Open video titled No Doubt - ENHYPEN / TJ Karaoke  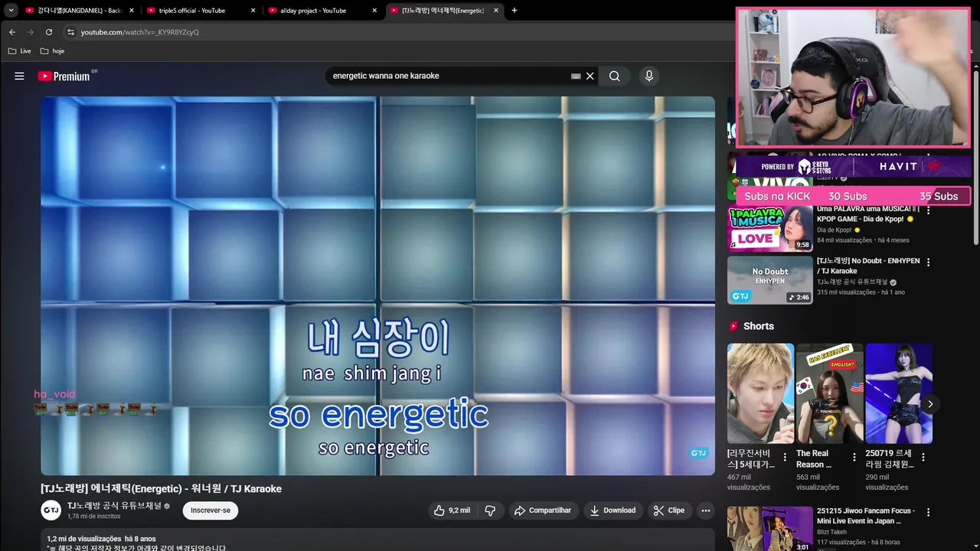(x=868, y=266)
